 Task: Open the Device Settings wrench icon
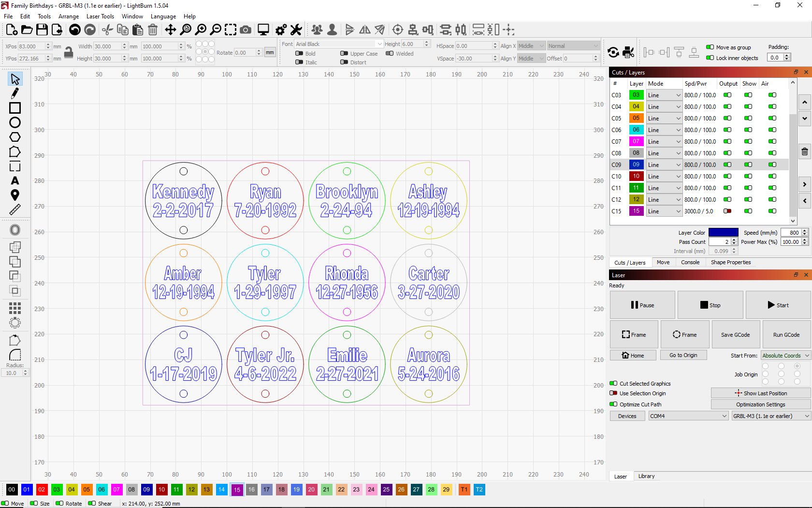coord(296,30)
